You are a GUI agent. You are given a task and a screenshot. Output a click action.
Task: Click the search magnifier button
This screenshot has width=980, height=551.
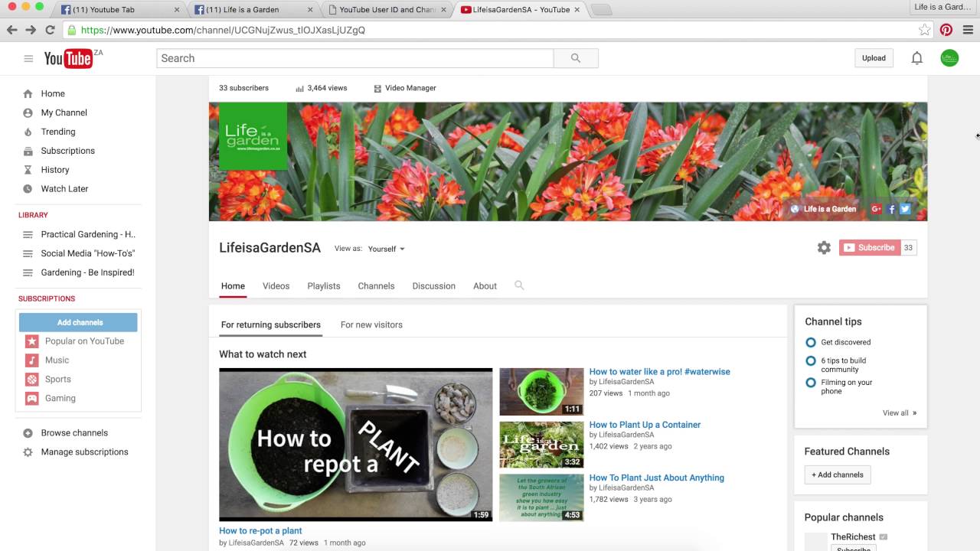(576, 58)
